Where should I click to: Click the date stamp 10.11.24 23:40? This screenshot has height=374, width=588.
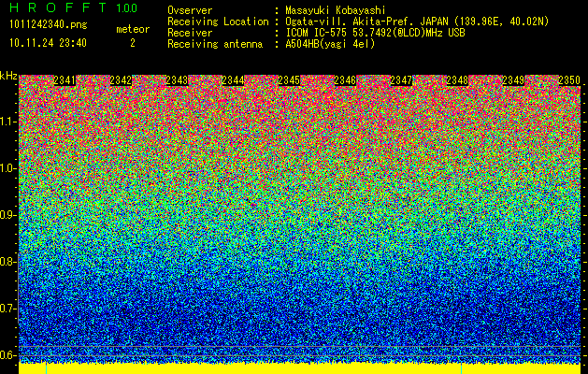(48, 43)
